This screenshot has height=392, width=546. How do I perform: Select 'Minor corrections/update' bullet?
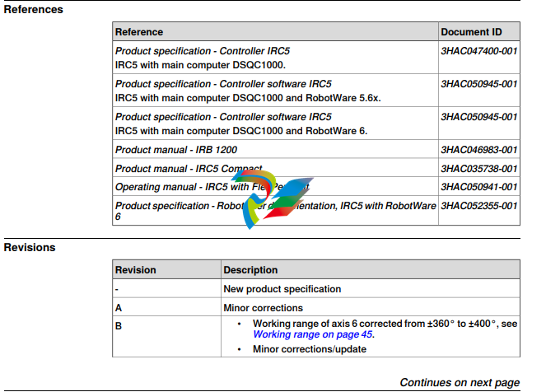point(310,349)
